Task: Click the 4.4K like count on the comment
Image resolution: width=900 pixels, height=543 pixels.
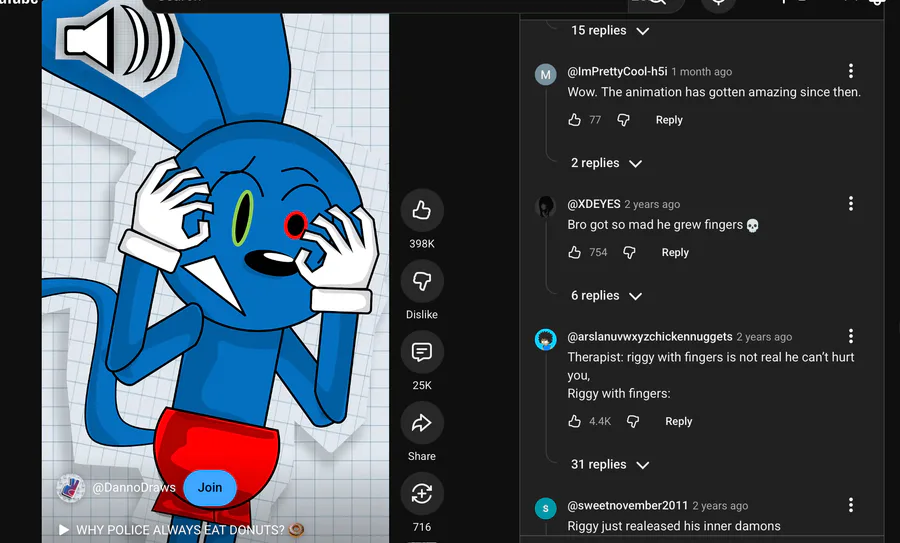Action: [x=600, y=421]
